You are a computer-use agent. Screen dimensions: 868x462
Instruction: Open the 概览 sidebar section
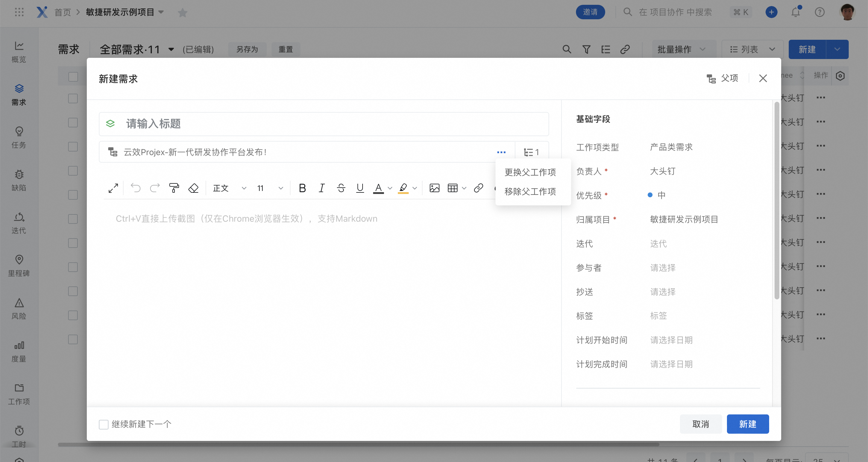tap(19, 52)
